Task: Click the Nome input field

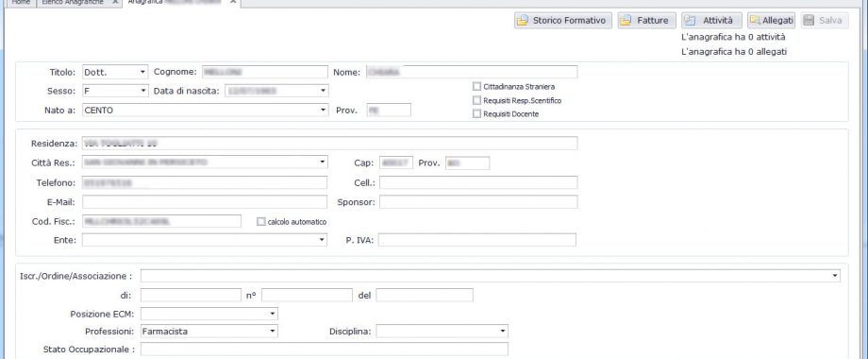Action: [472, 72]
